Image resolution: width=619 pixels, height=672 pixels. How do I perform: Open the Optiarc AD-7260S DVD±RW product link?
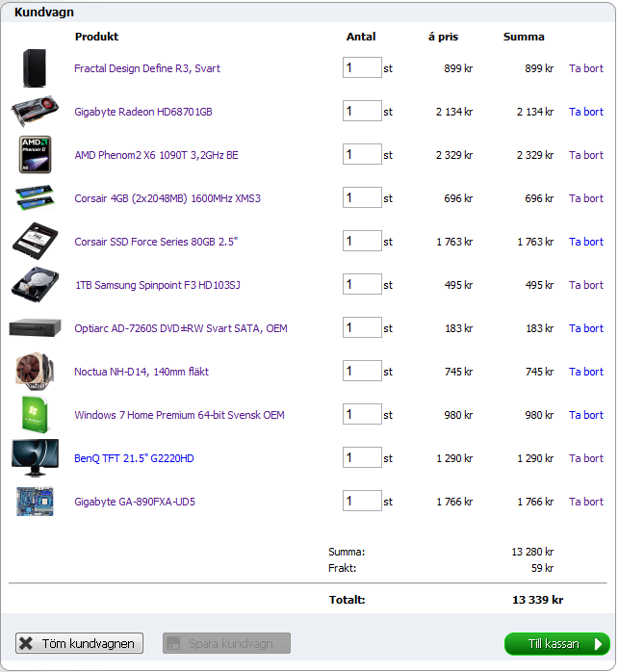[180, 328]
